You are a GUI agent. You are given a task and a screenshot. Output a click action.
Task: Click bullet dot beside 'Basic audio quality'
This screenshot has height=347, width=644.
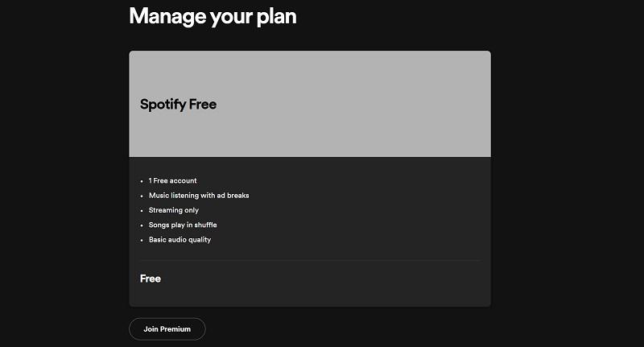(x=142, y=240)
